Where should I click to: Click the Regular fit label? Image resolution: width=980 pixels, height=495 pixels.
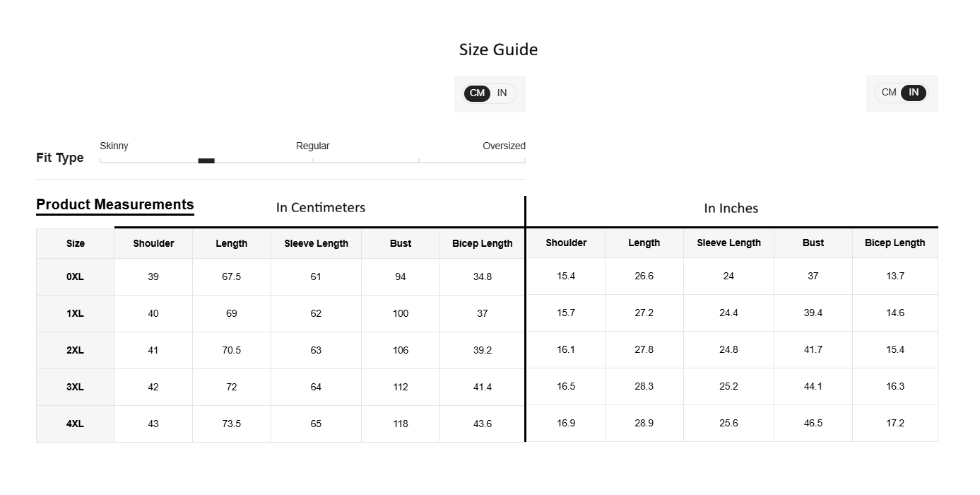point(312,146)
